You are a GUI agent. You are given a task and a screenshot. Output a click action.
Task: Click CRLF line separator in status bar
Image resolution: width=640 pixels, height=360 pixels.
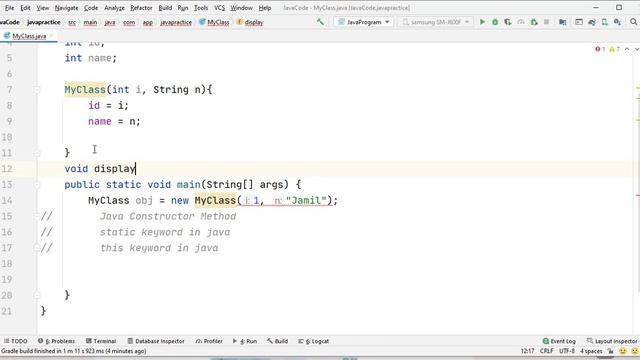(x=547, y=351)
